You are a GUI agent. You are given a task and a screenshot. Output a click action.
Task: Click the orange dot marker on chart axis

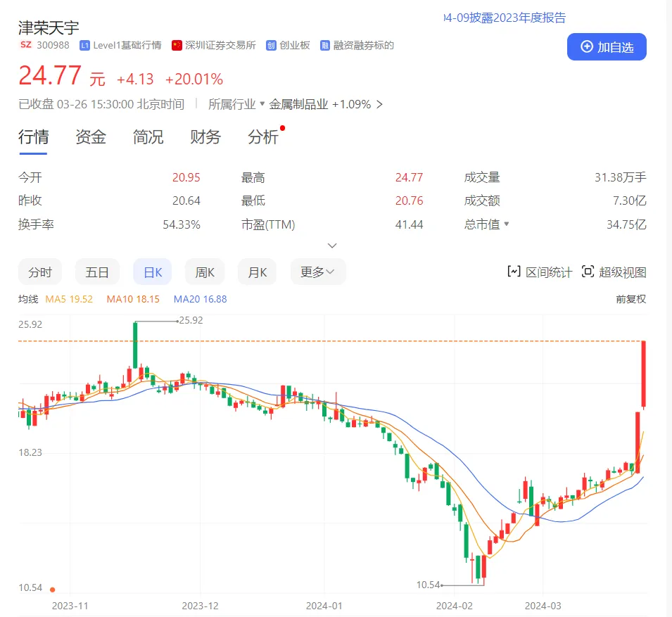tap(52, 590)
